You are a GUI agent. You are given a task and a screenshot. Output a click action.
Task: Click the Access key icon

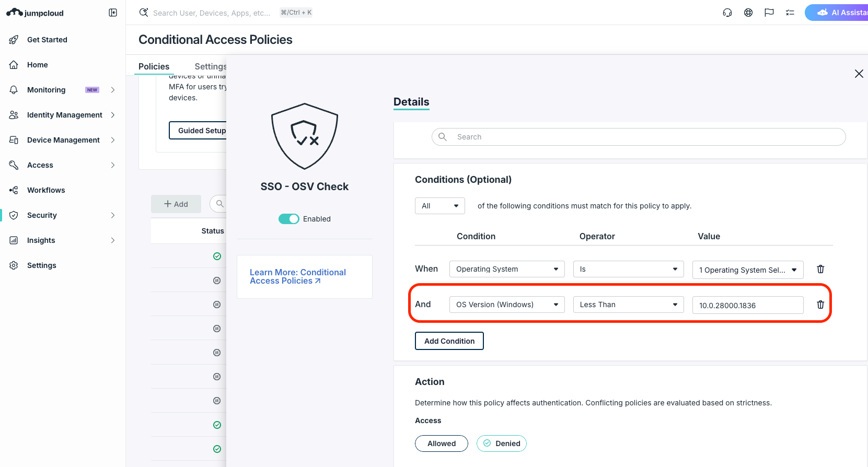click(14, 165)
